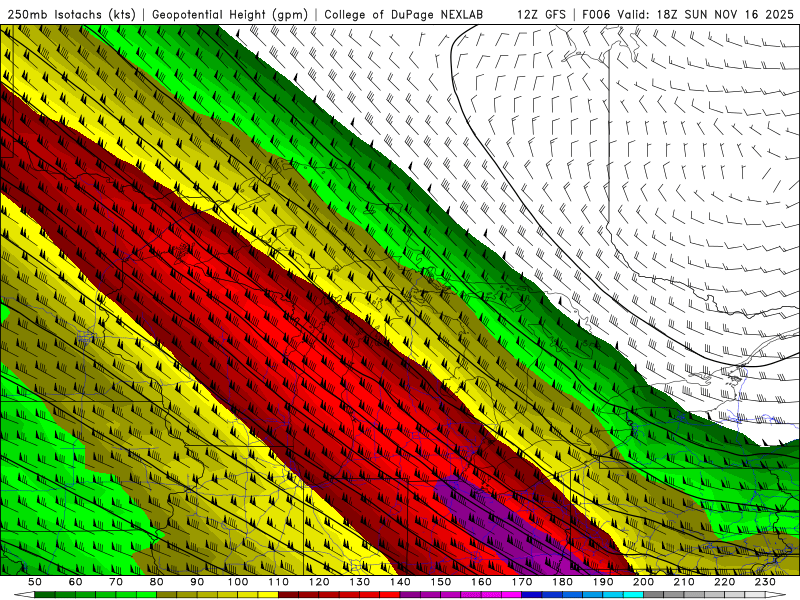The width and height of the screenshot is (800, 600).
Task: Click the "Geopotential Height (gpm)" header label
Action: [x=230, y=15]
